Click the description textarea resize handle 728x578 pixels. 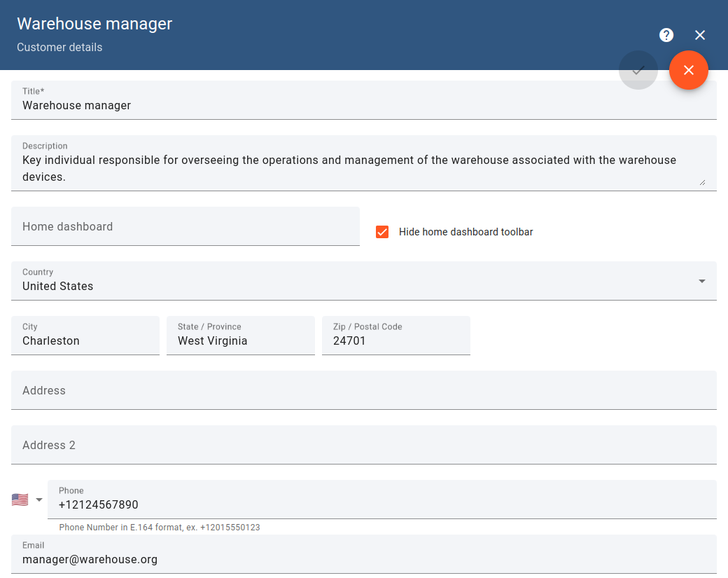[x=703, y=184]
